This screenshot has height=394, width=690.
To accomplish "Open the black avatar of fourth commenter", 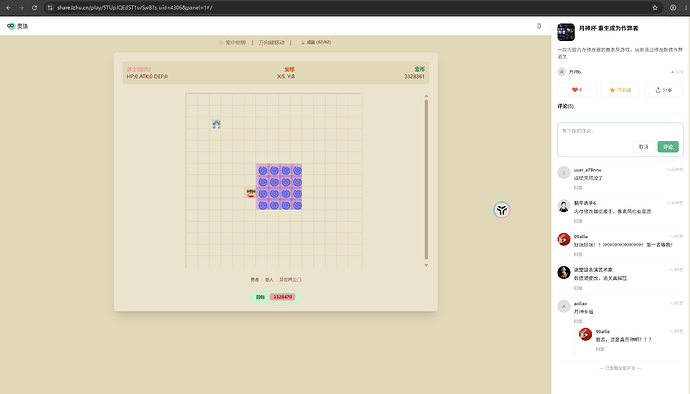I will 564,272.
